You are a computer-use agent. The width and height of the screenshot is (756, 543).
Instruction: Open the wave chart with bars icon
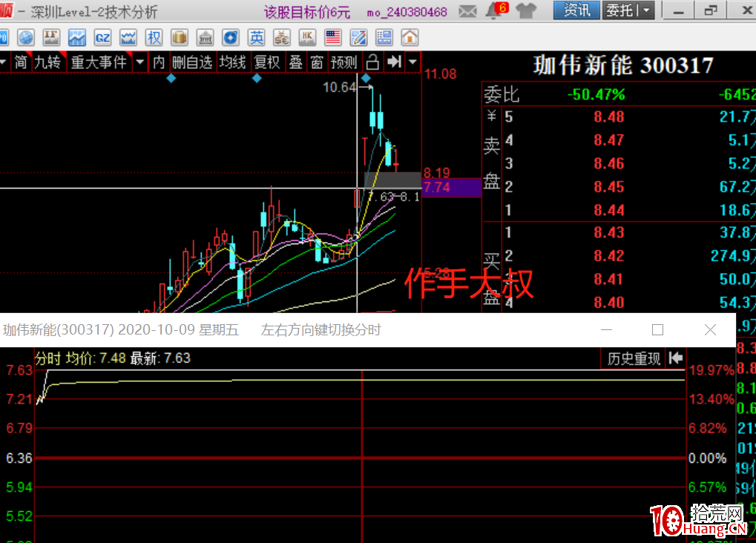tap(128, 38)
